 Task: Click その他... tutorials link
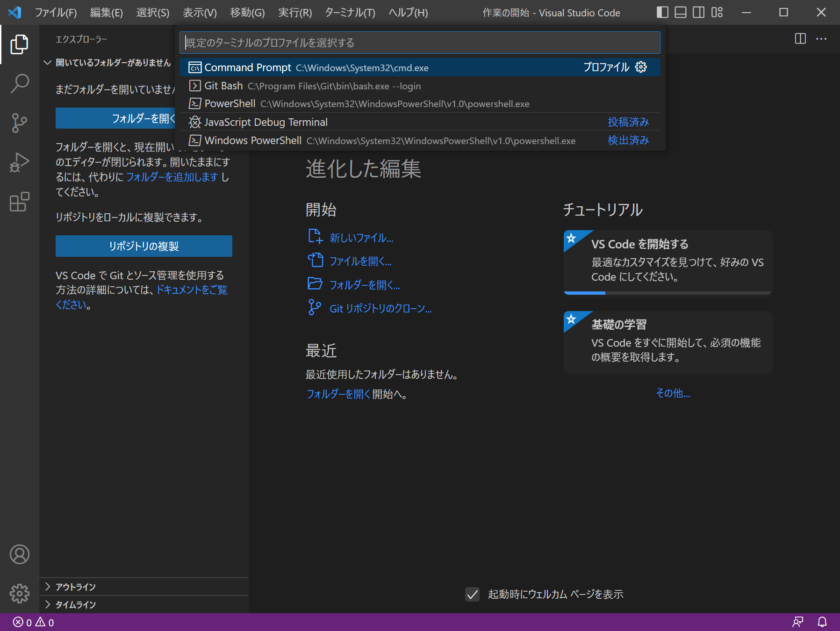click(x=673, y=393)
